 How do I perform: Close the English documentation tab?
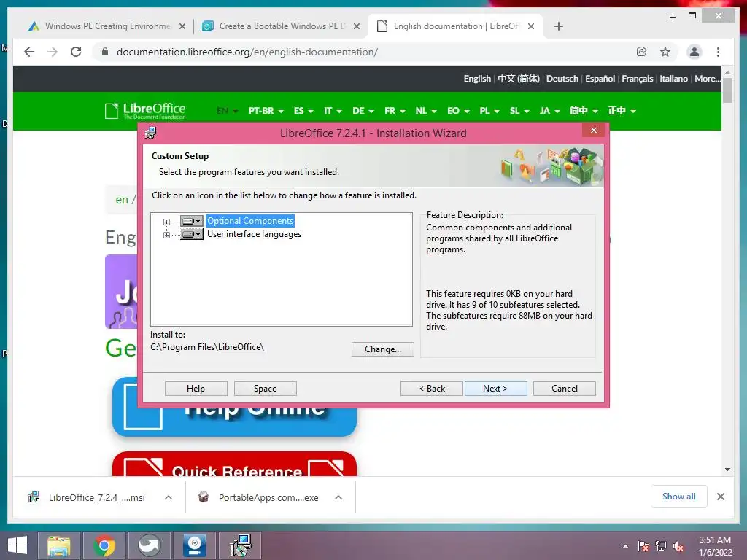pyautogui.click(x=531, y=27)
